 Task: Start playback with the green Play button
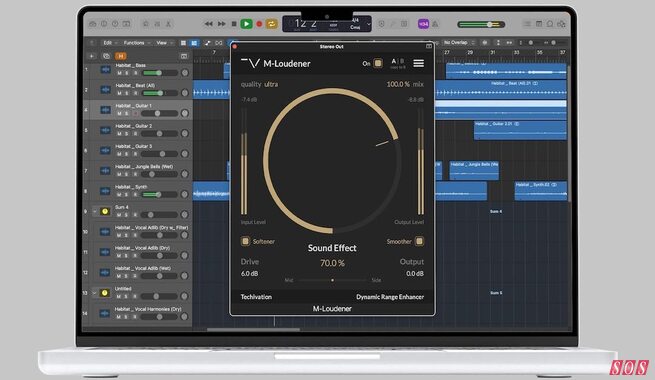pyautogui.click(x=246, y=24)
